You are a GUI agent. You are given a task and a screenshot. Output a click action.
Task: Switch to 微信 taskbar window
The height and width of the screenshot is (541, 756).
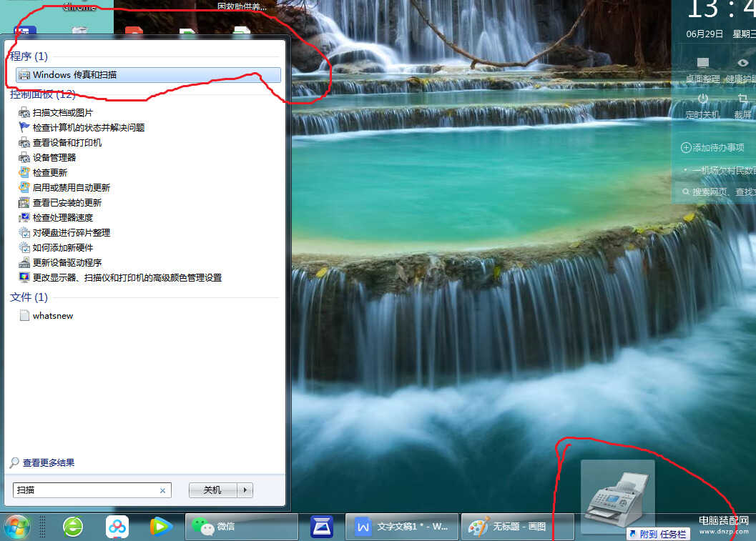(x=241, y=527)
